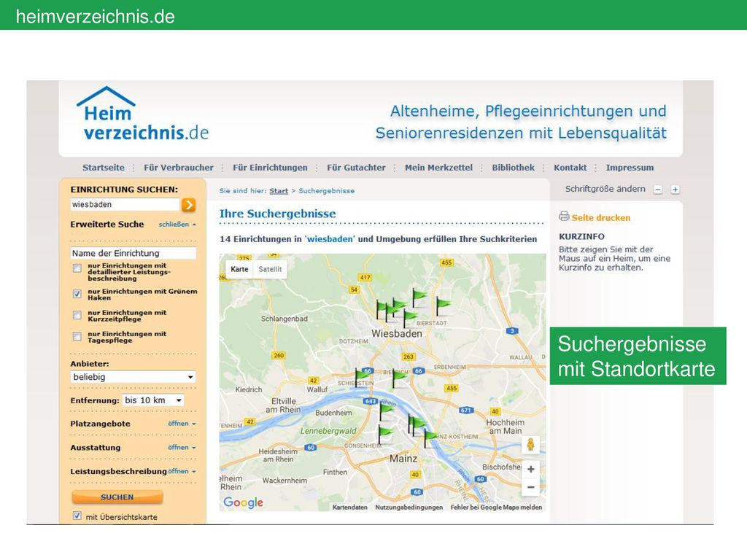747x560 pixels.
Task: Expand the Platzangebote section
Action: pyautogui.click(x=182, y=424)
